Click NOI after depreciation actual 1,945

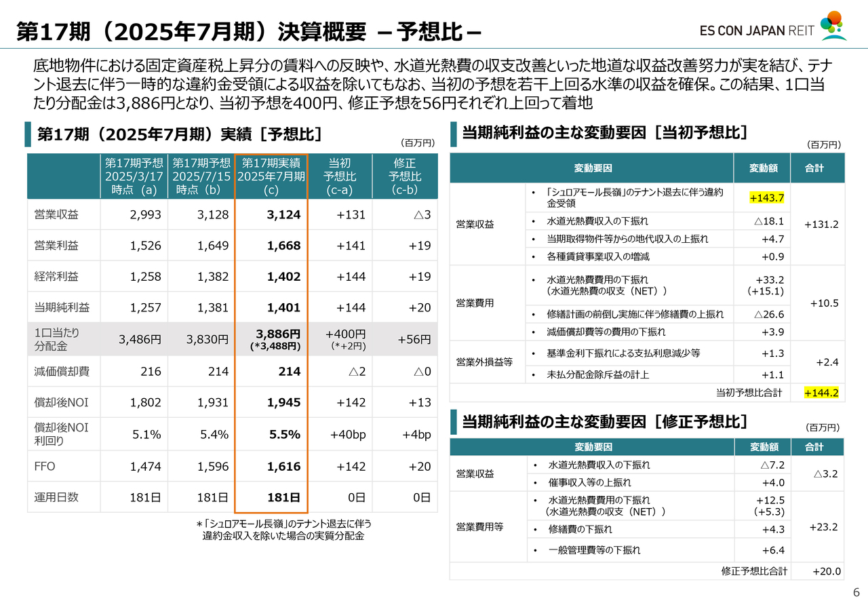tap(283, 402)
